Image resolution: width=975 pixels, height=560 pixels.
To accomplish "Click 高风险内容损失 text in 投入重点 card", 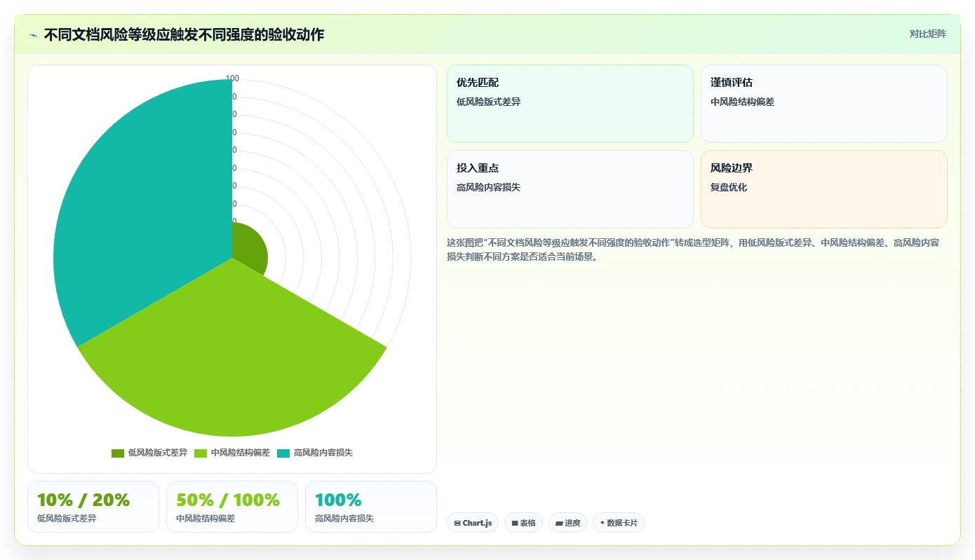I will (x=489, y=187).
